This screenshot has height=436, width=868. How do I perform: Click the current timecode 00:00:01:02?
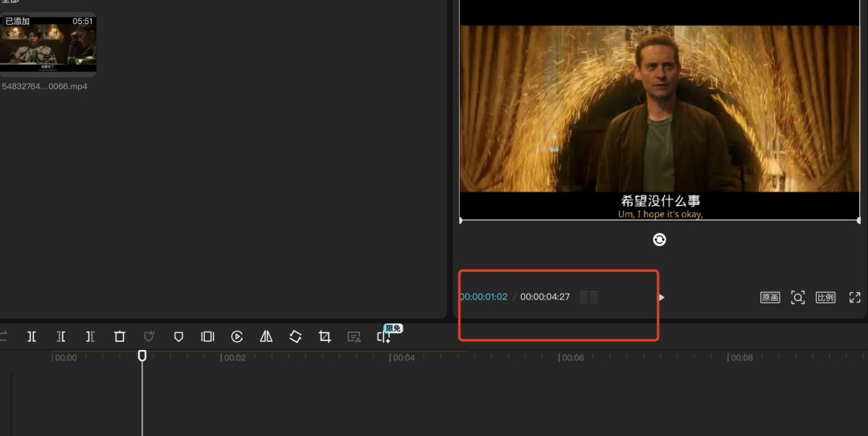[x=483, y=297]
